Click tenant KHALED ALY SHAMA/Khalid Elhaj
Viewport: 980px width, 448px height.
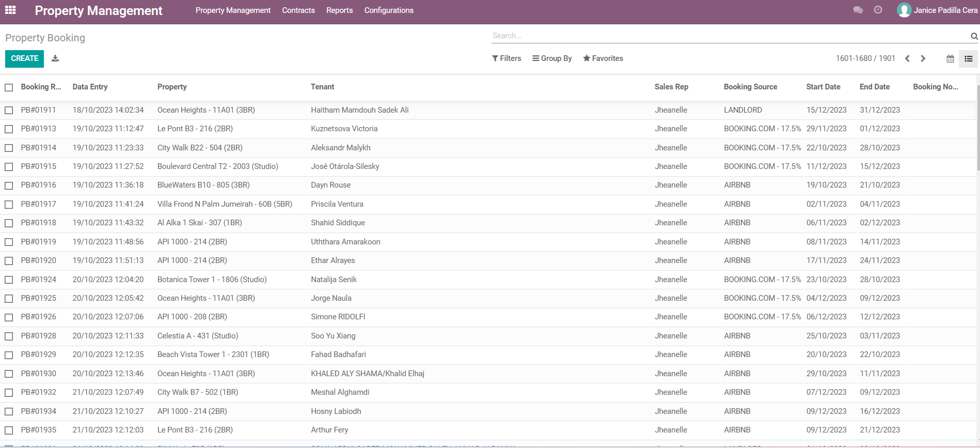pyautogui.click(x=368, y=374)
